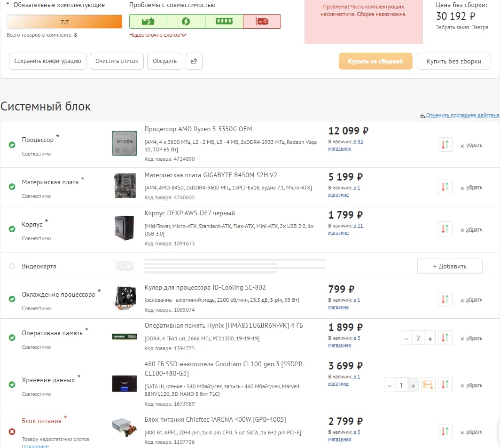This screenshot has width=500, height=448.
Task: Click the red video card compatibility icon
Action: 262,21
